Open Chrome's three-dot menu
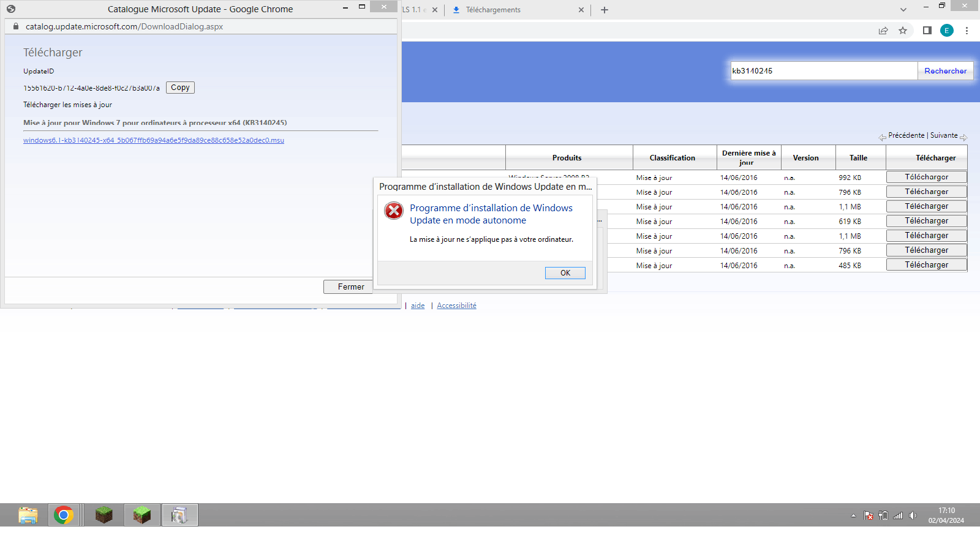 click(x=967, y=31)
